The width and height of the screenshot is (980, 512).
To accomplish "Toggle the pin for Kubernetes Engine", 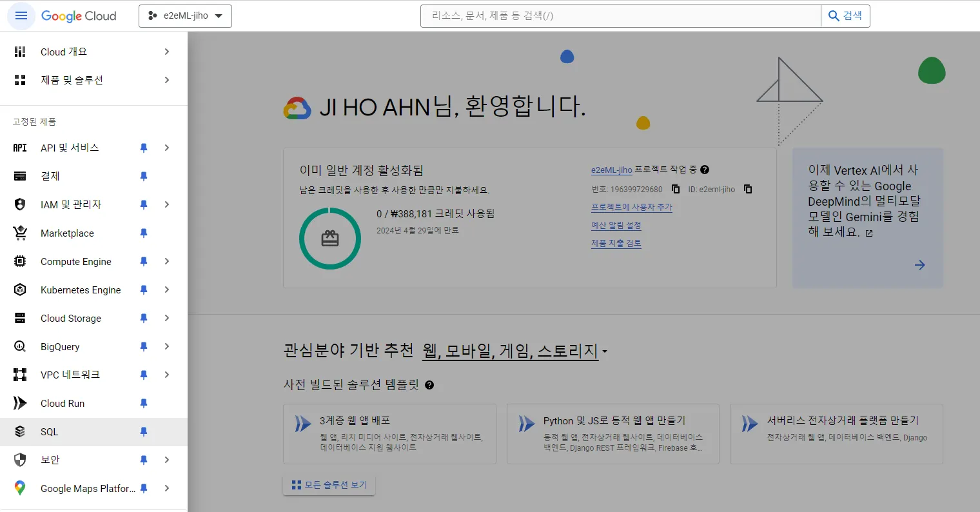I will pos(144,290).
